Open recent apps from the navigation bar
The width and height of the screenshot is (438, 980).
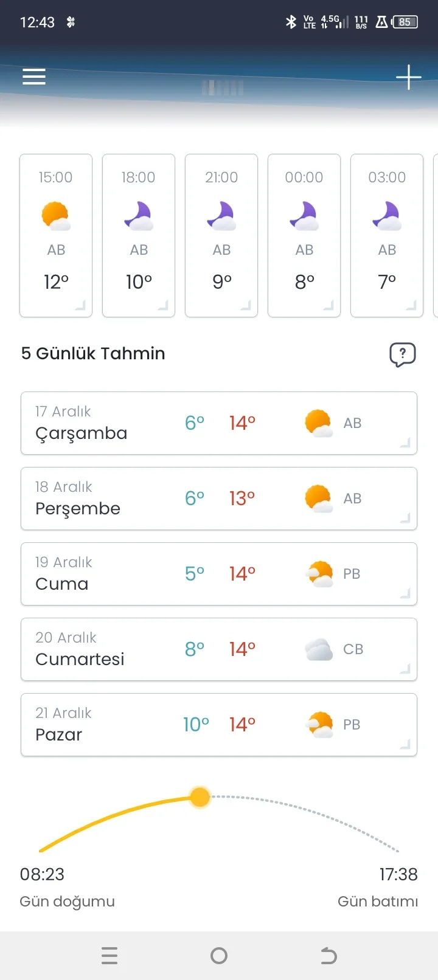pyautogui.click(x=109, y=956)
